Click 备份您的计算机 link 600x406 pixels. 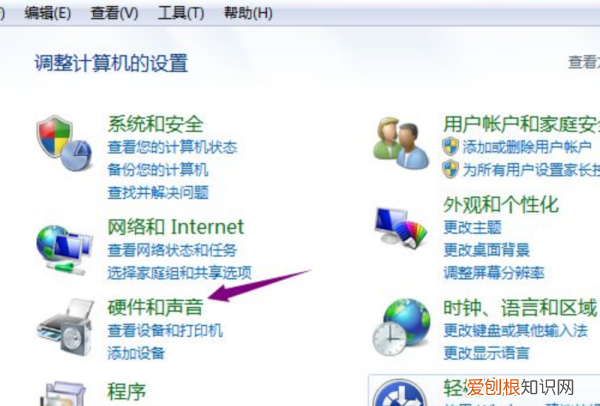click(158, 170)
